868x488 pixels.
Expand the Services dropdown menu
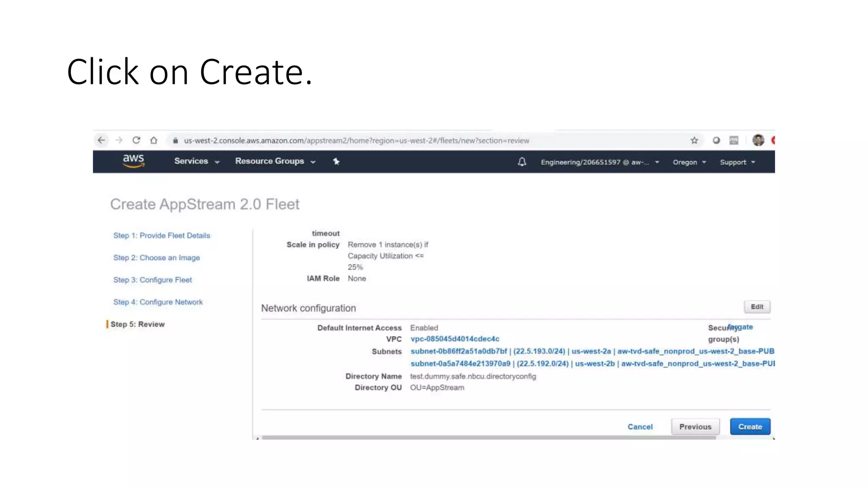point(197,161)
